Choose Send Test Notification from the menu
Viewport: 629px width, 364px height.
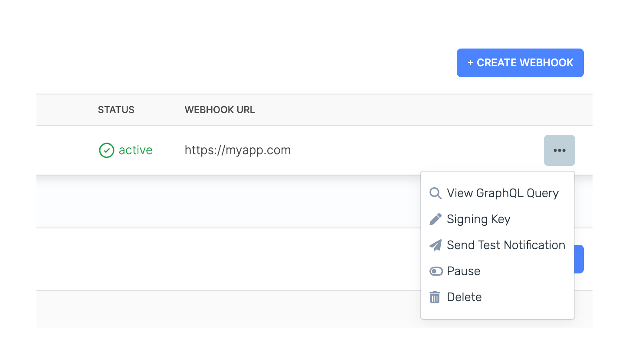(506, 245)
